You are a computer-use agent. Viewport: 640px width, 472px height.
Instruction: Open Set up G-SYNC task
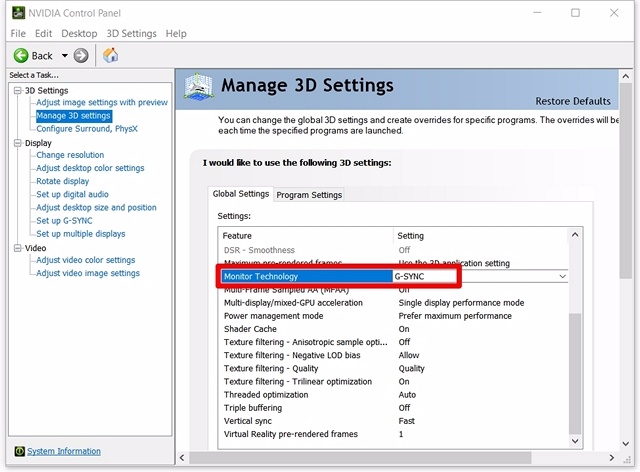[x=64, y=221]
